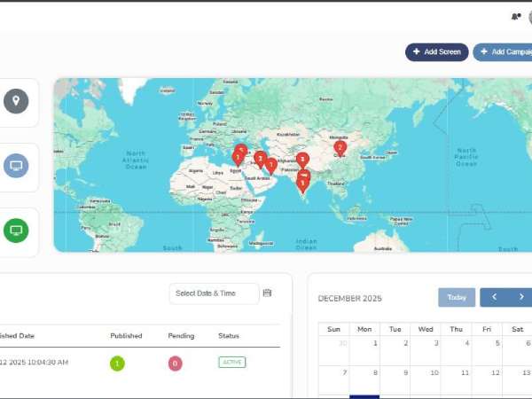532x399 pixels.
Task: Open the date picker calendar icon
Action: 267,293
